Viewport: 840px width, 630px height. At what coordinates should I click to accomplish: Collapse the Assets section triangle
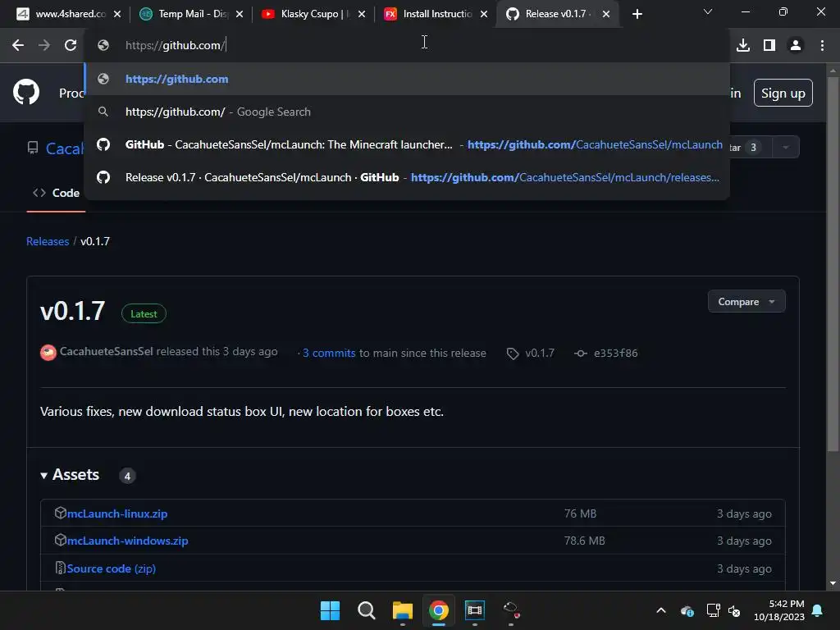44,475
